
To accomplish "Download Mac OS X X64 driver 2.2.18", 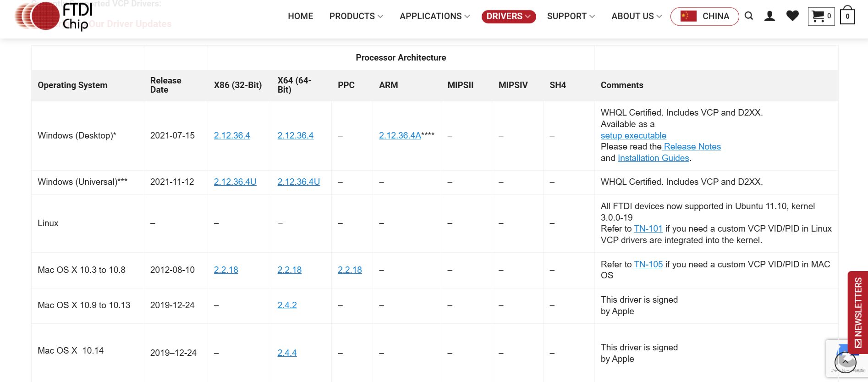I will [290, 270].
